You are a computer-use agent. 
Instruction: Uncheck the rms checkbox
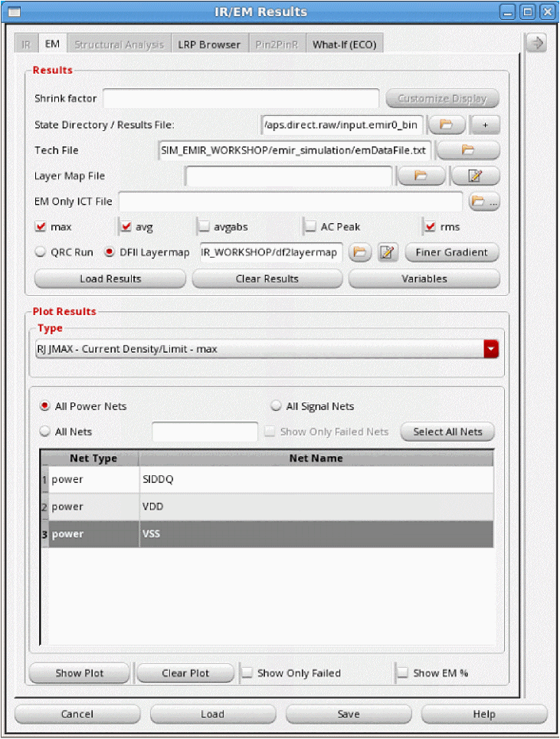(429, 227)
